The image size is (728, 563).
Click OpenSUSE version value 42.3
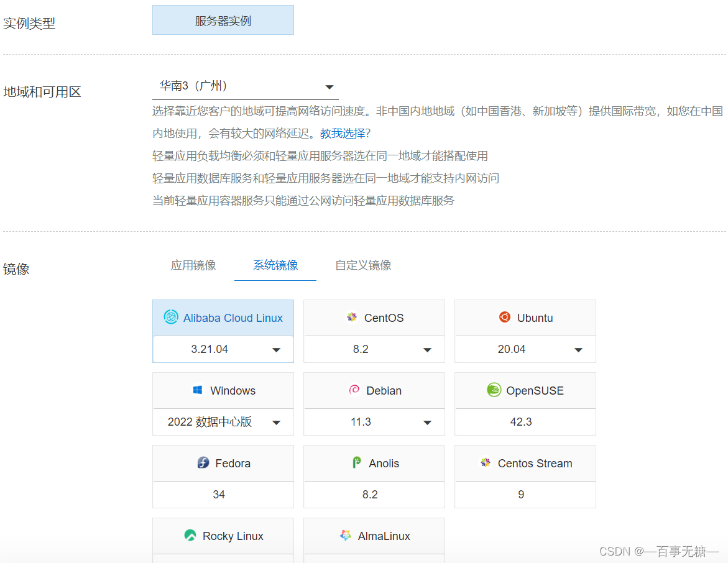[521, 422]
